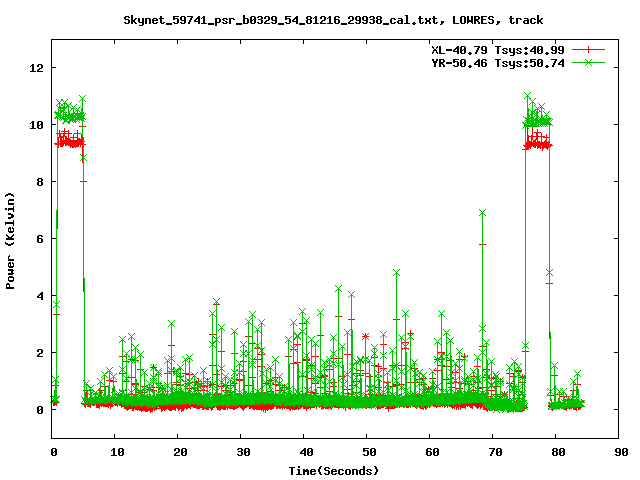Click the y-axis tick label 8
Screen dimensions: 640x480
(x=40, y=182)
